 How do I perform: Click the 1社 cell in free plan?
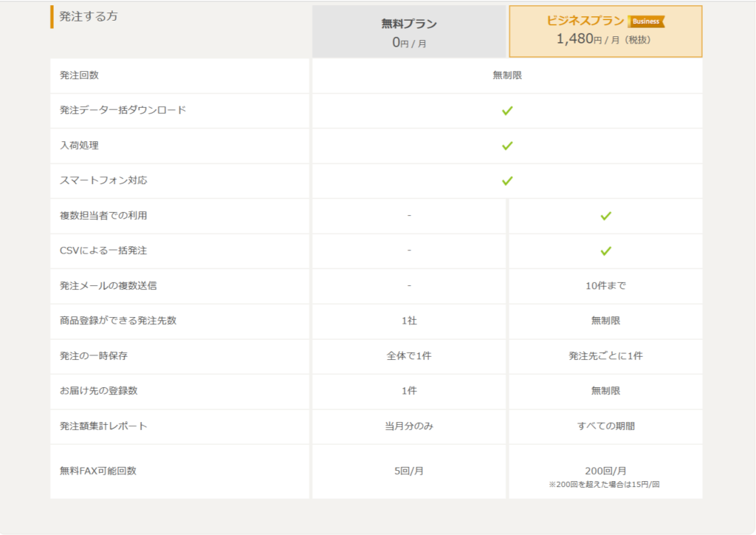[x=409, y=320]
